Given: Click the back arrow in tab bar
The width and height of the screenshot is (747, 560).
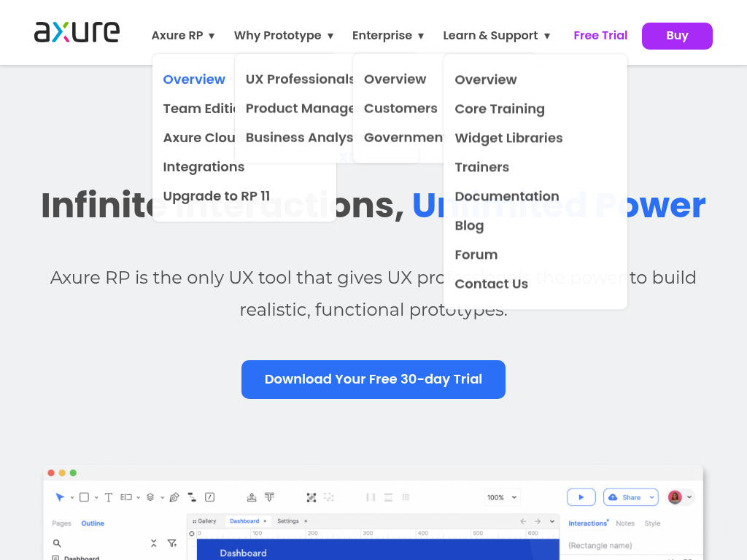Looking at the screenshot, I should (523, 521).
